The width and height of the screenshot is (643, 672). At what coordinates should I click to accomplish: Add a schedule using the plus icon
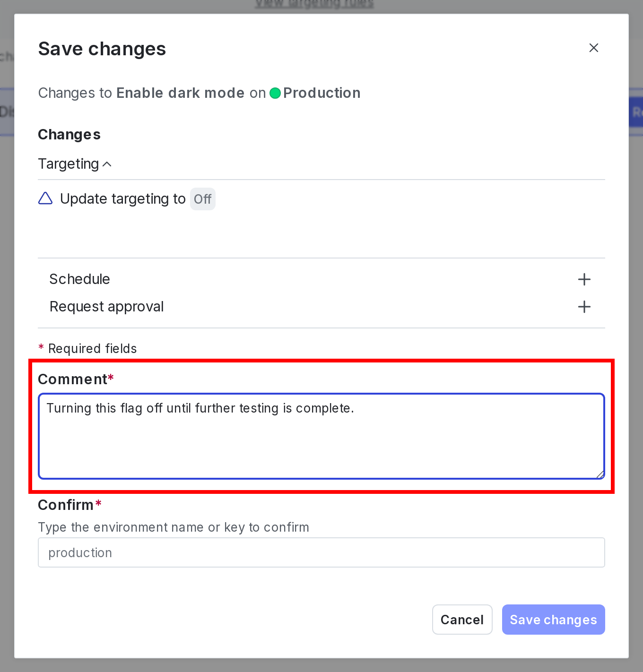(x=584, y=279)
